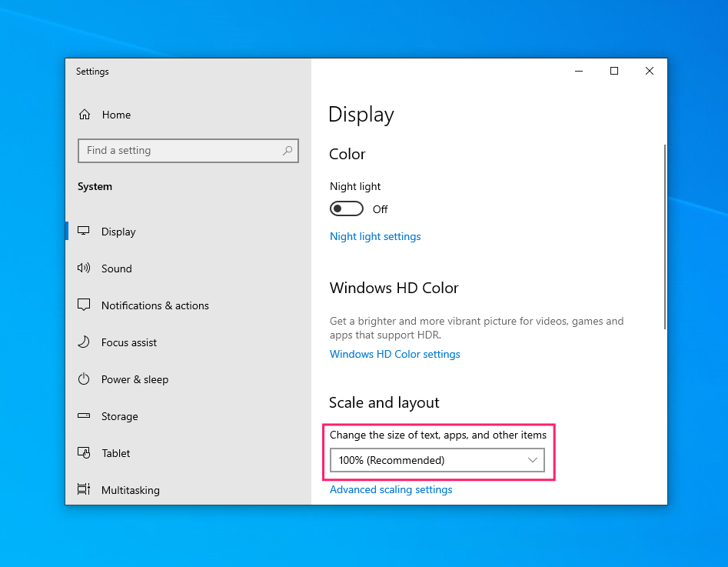Click Advanced scaling settings link
The image size is (728, 567).
tap(391, 489)
